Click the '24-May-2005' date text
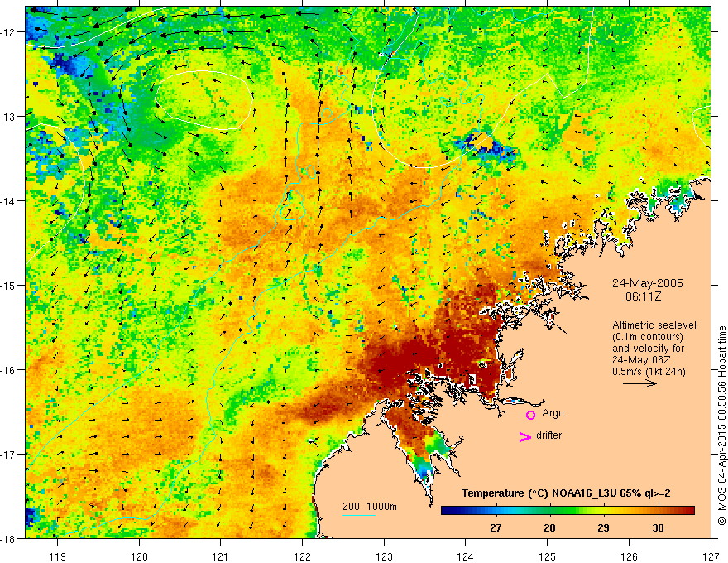The image size is (728, 563). tap(647, 283)
